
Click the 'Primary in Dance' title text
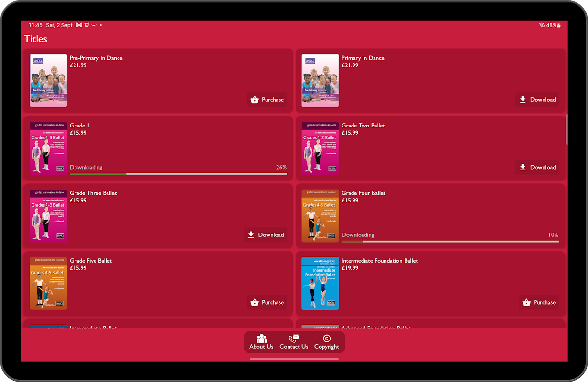click(363, 58)
